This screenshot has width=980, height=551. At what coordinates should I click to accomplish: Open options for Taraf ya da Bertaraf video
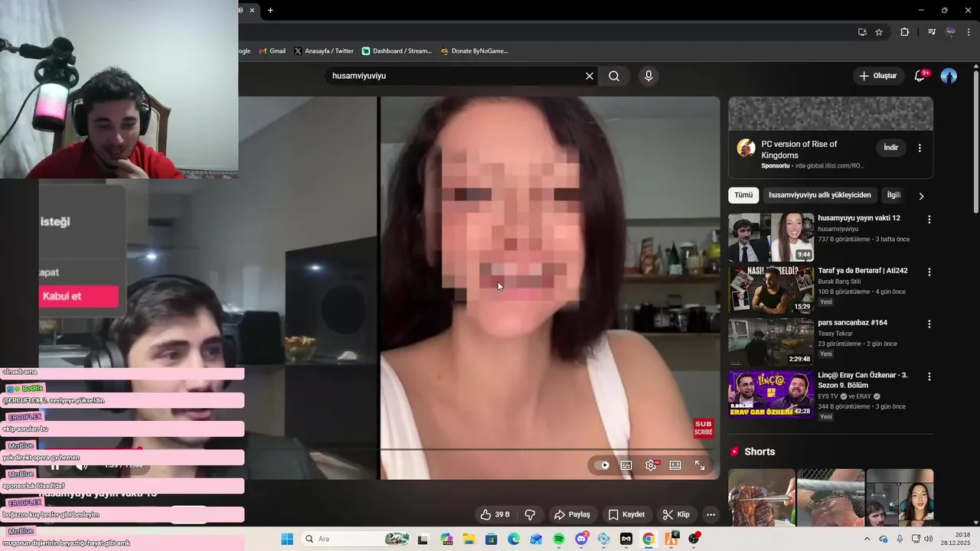(x=929, y=272)
